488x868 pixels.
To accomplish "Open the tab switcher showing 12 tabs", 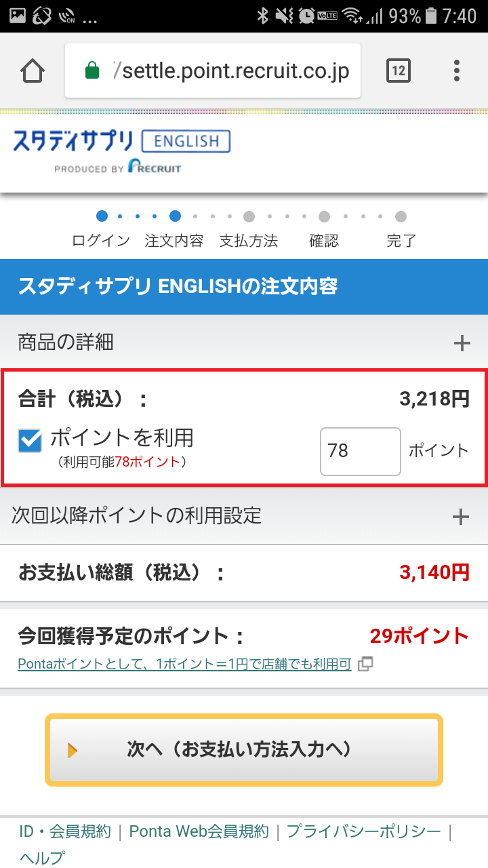I will (x=399, y=71).
